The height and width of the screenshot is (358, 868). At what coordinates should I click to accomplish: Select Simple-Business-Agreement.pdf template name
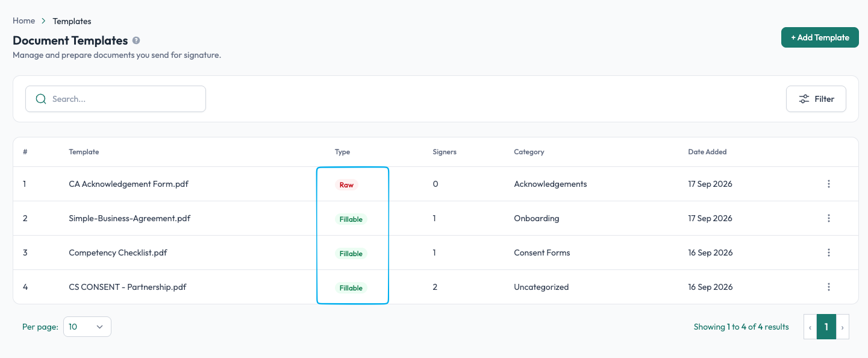point(130,218)
